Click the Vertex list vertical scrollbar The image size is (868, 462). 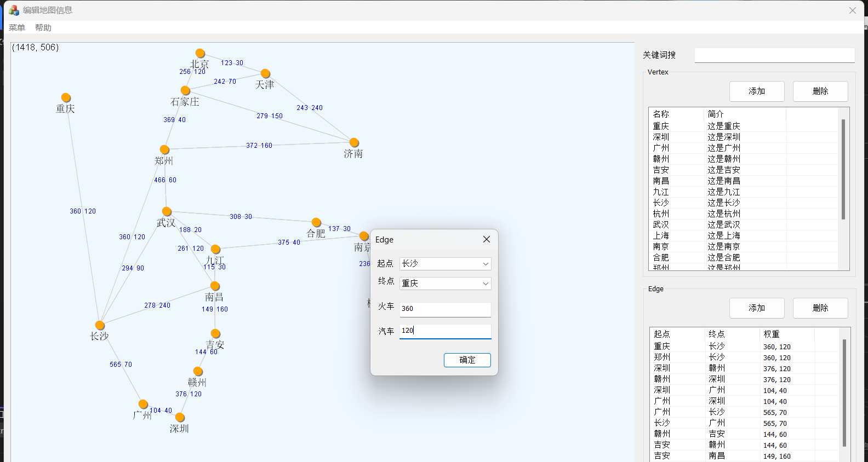(x=843, y=170)
